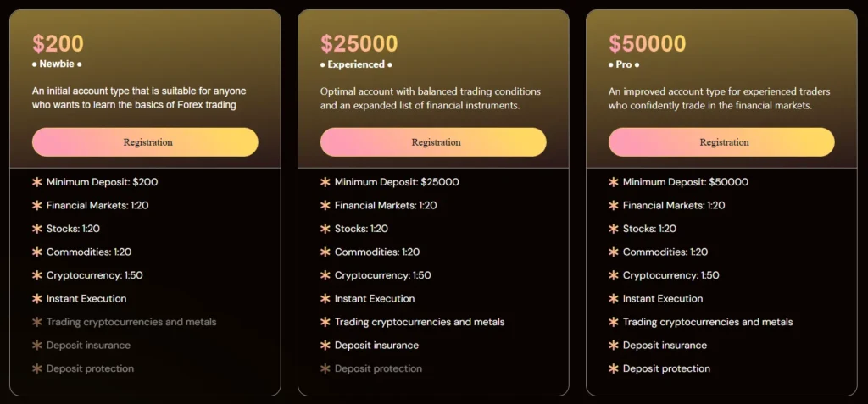Click Pro Trading cryptocurrencies and metals text

tap(707, 322)
